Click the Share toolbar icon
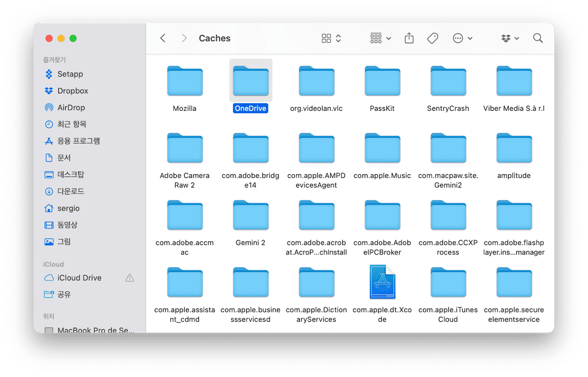 coord(409,38)
